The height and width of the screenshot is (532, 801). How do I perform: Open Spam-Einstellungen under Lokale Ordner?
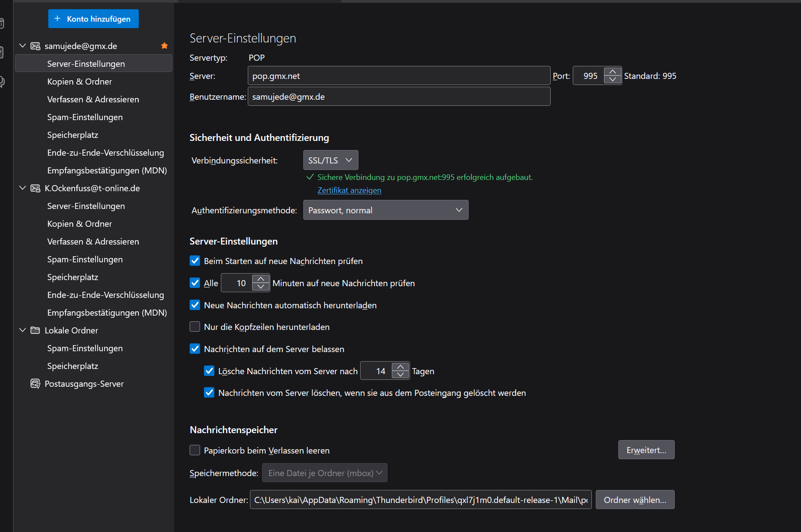(x=93, y=348)
